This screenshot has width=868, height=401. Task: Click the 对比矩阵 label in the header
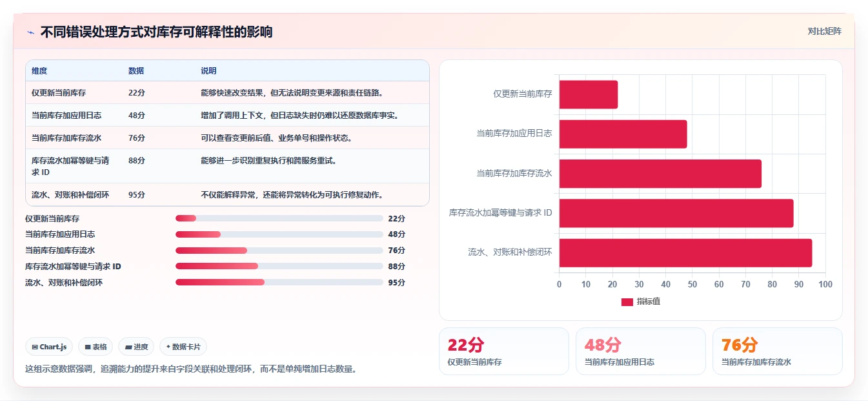point(825,31)
